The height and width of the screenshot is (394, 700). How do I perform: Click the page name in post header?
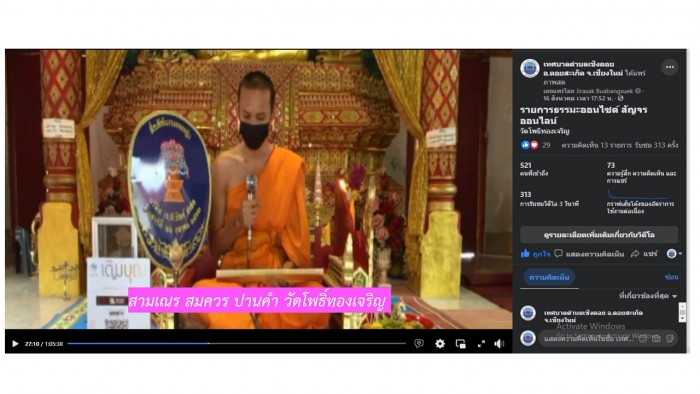click(x=583, y=68)
